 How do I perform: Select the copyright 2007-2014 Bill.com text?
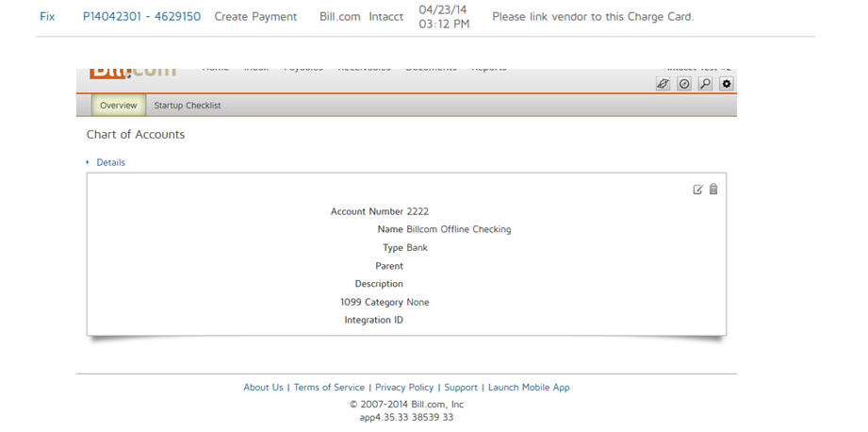coord(407,405)
